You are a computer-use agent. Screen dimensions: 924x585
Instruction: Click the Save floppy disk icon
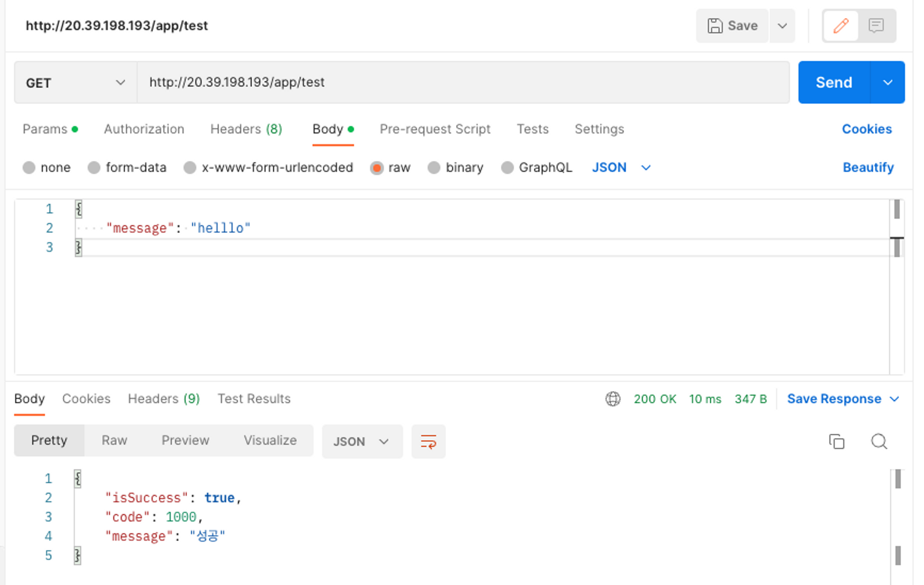(x=715, y=26)
